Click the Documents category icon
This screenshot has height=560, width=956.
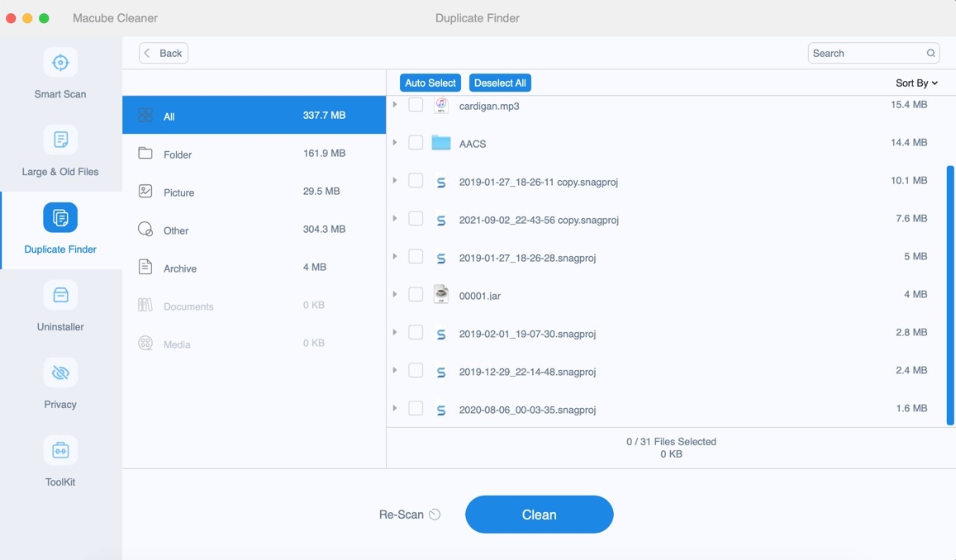coord(145,305)
